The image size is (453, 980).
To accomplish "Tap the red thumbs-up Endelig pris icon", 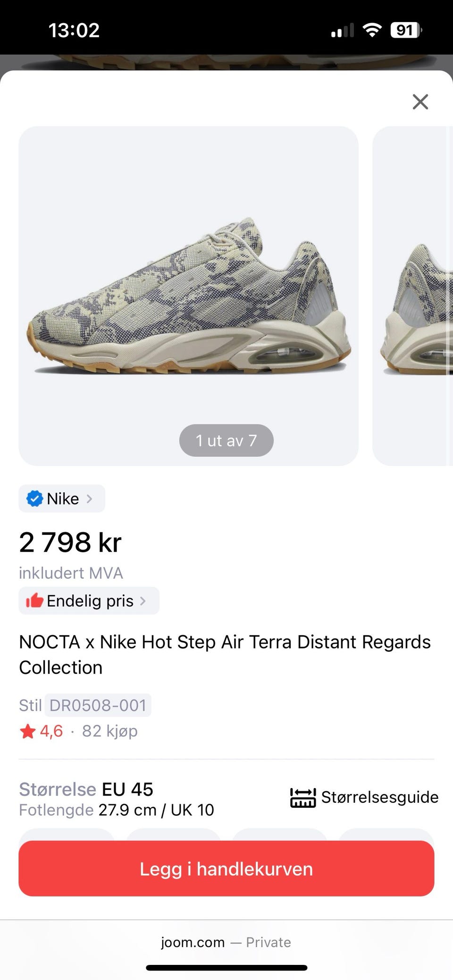I will click(34, 600).
